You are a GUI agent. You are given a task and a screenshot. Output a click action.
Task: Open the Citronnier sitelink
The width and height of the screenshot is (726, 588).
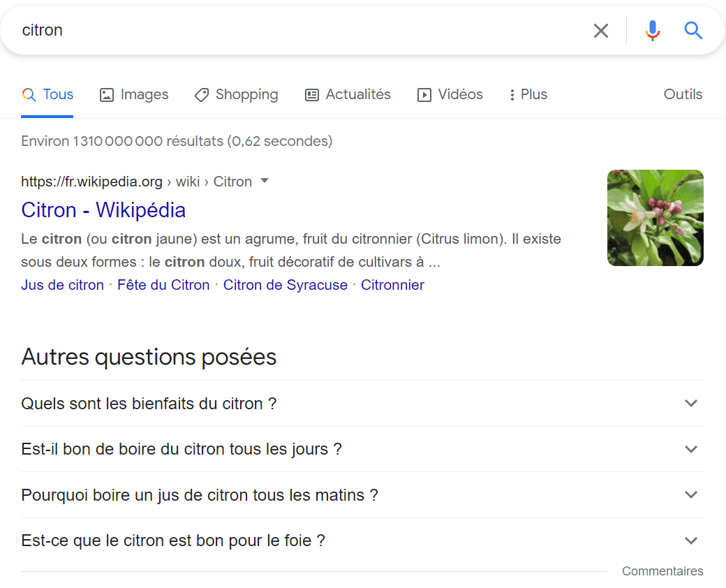pos(392,285)
